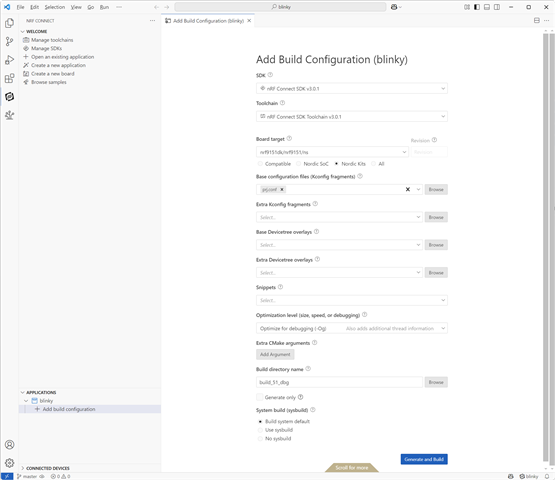The height and width of the screenshot is (480, 555).
Task: Toggle the primary side bar layout icon
Action: pyautogui.click(x=477, y=7)
